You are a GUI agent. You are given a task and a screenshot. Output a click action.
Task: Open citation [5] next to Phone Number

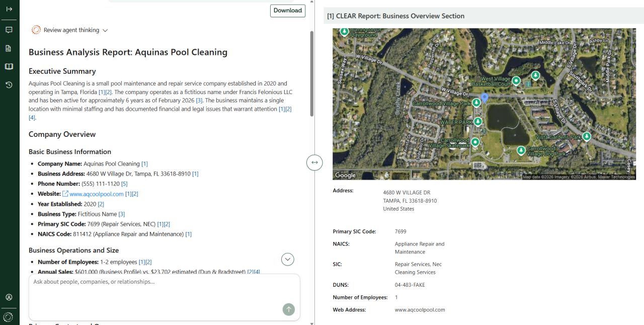tap(124, 184)
